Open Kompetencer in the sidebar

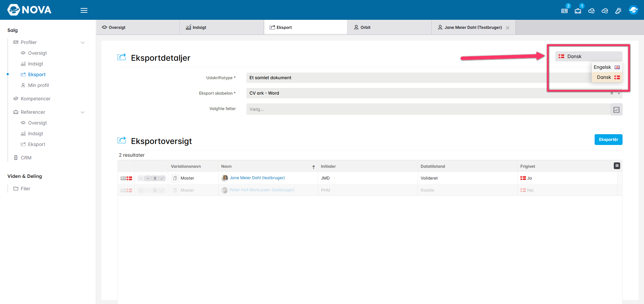pos(35,99)
